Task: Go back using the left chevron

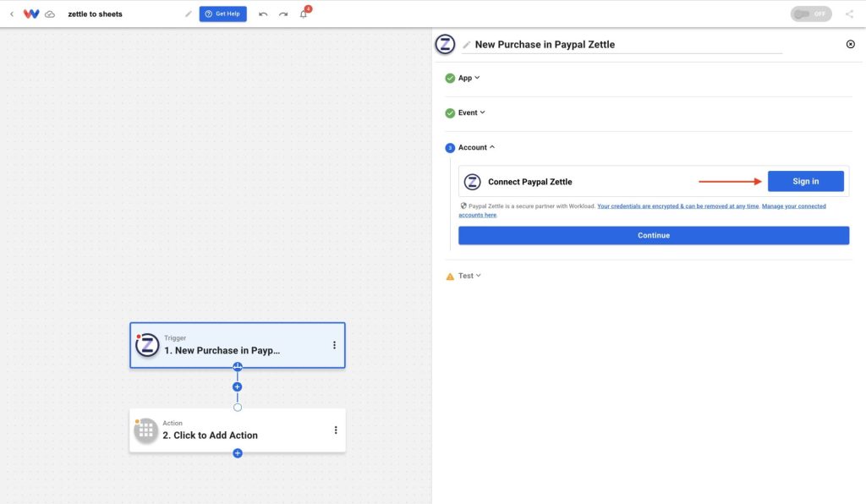Action: coord(12,14)
